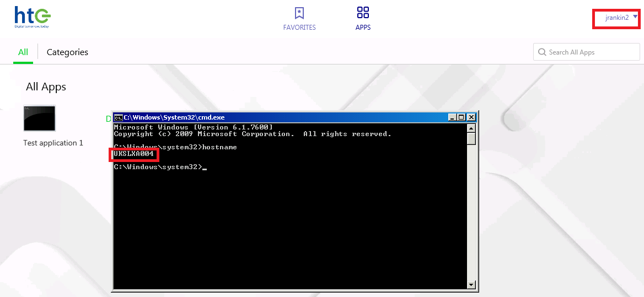
Task: Focus the Search All Apps field
Action: [x=587, y=52]
